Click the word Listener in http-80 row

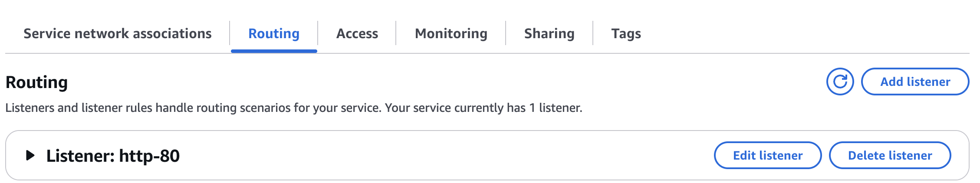click(78, 156)
